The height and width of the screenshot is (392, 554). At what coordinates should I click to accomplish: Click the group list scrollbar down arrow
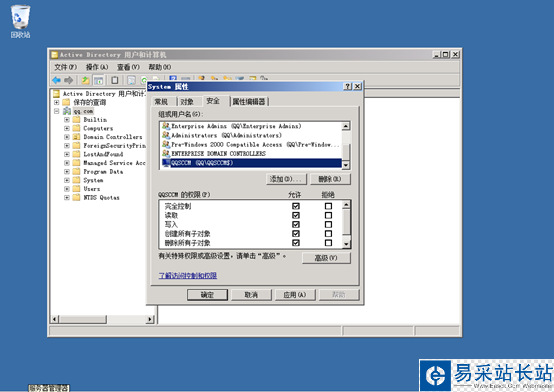coord(346,165)
